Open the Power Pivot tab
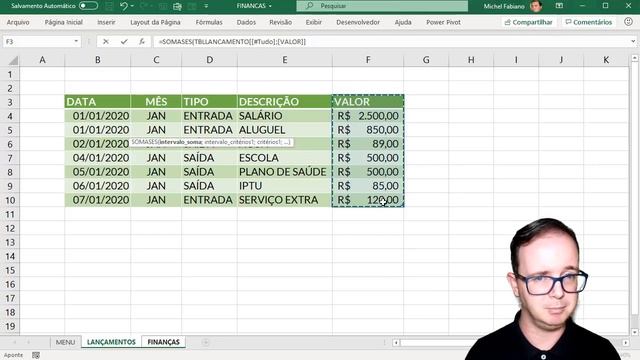640x360 pixels. (443, 22)
